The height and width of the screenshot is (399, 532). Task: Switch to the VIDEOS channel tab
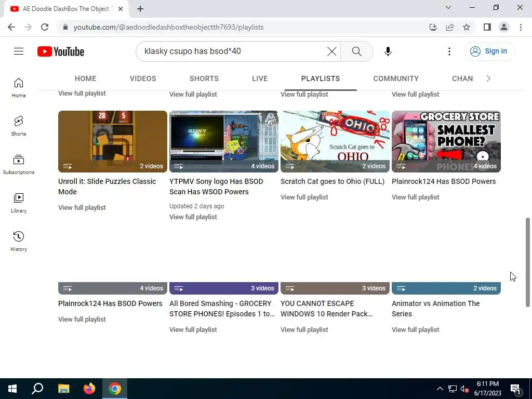pyautogui.click(x=143, y=79)
